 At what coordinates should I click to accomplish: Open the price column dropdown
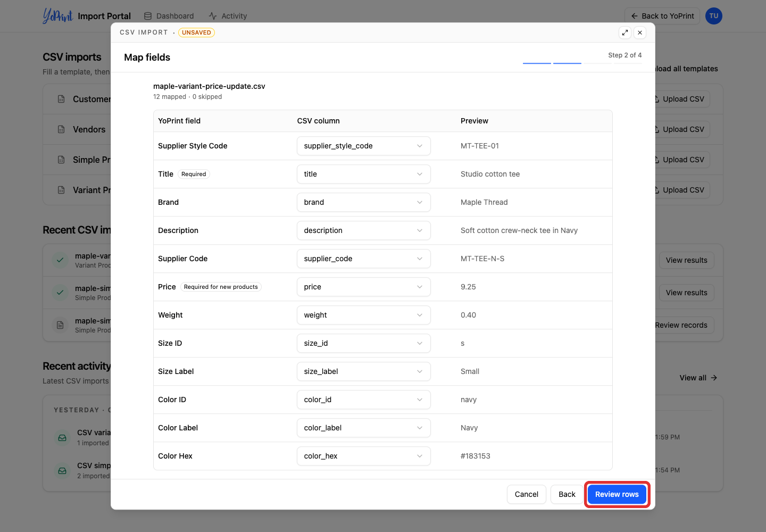[x=364, y=287]
